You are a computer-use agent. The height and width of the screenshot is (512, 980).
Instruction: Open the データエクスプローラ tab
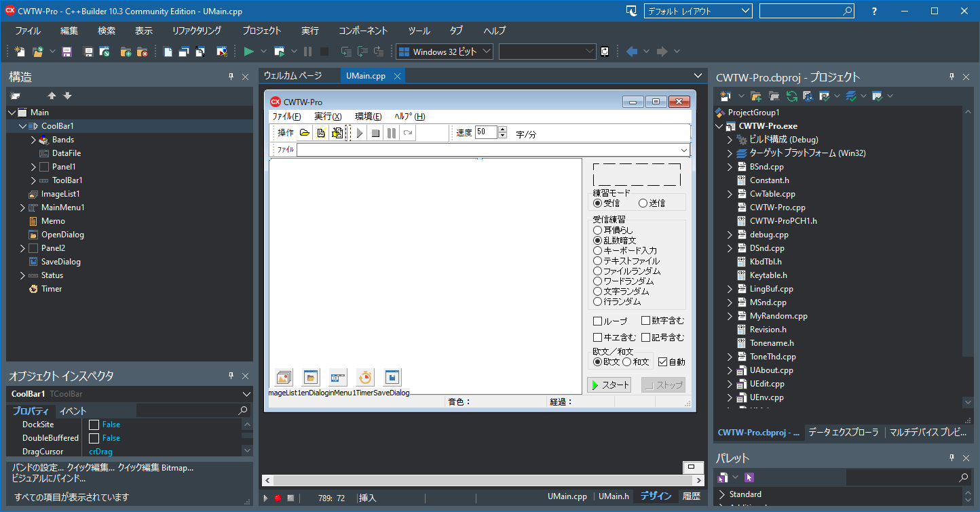pyautogui.click(x=843, y=433)
